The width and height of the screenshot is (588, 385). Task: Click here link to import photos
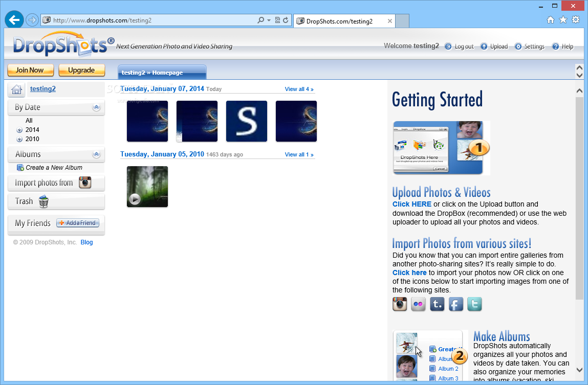409,273
